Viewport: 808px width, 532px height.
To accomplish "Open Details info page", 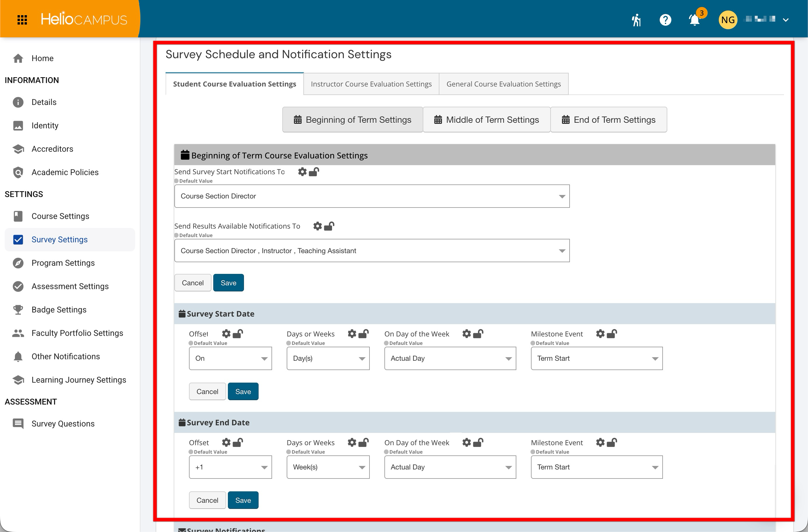I will click(x=70, y=102).
